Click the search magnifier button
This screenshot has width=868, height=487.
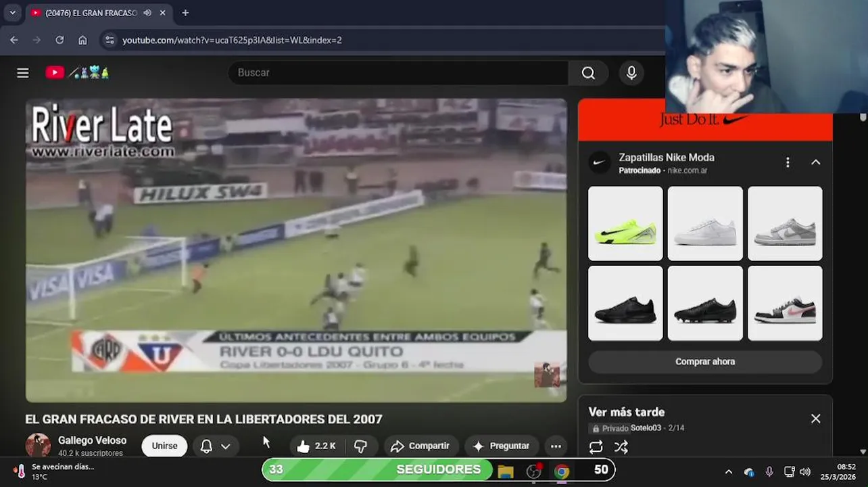click(588, 73)
